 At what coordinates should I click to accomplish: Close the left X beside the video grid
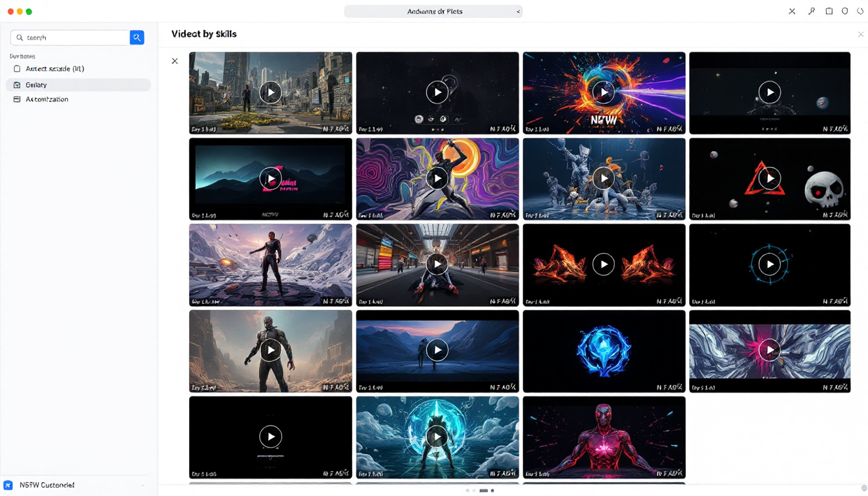174,61
